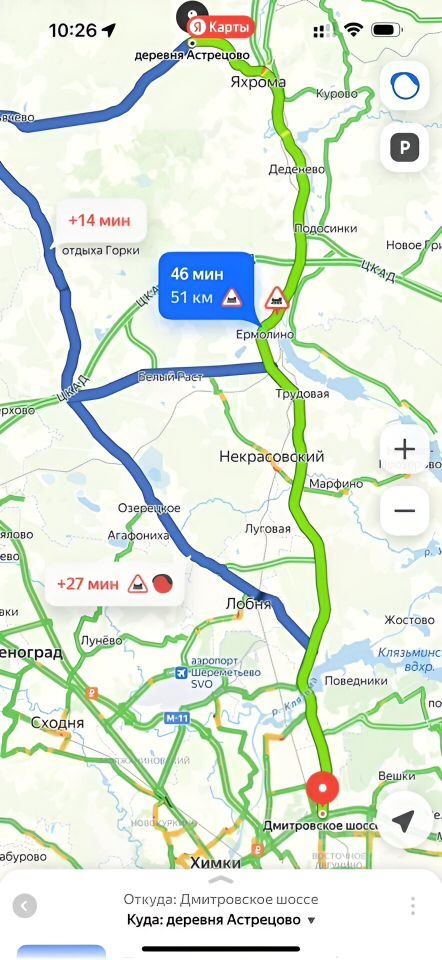Expand bottom panel using handle chevron

(221, 880)
